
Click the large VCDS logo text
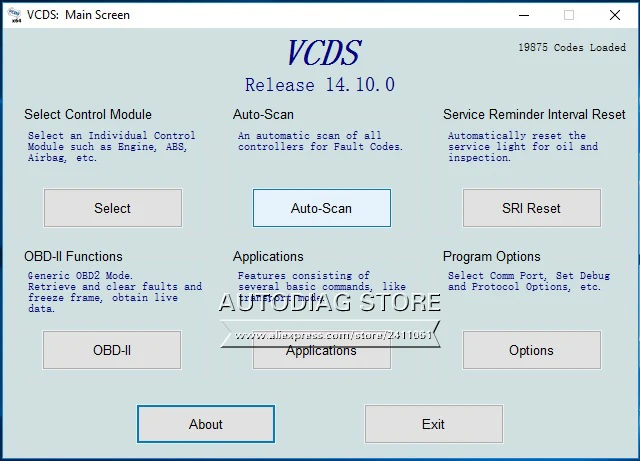pos(324,53)
